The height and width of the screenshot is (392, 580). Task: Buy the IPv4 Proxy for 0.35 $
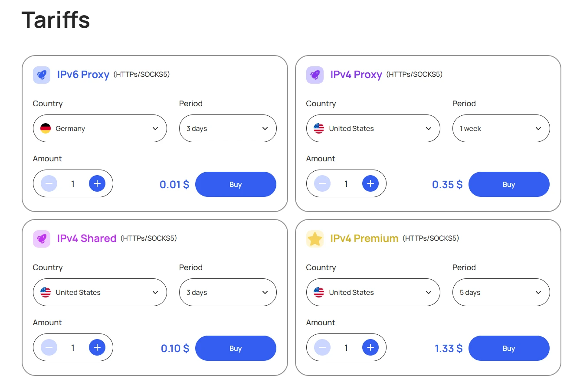pyautogui.click(x=509, y=184)
